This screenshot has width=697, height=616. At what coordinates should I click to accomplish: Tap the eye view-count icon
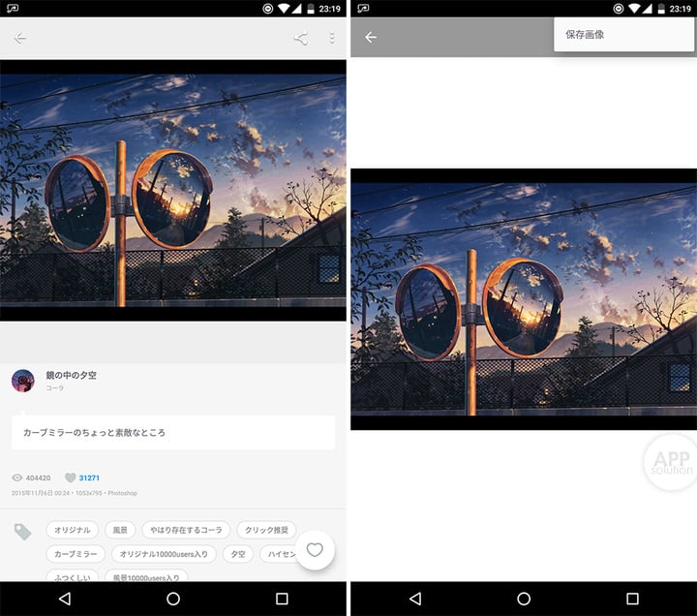click(16, 477)
